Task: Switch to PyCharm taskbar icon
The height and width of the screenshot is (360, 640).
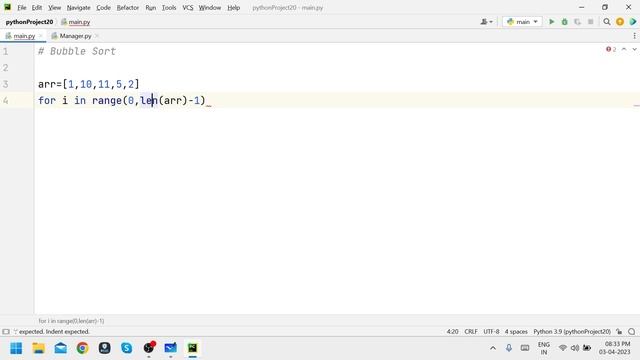Action: [193, 348]
